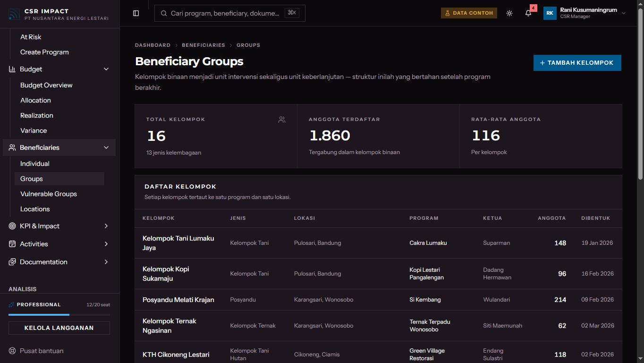
Task: Expand the Activities chevron
Action: [x=106, y=244]
